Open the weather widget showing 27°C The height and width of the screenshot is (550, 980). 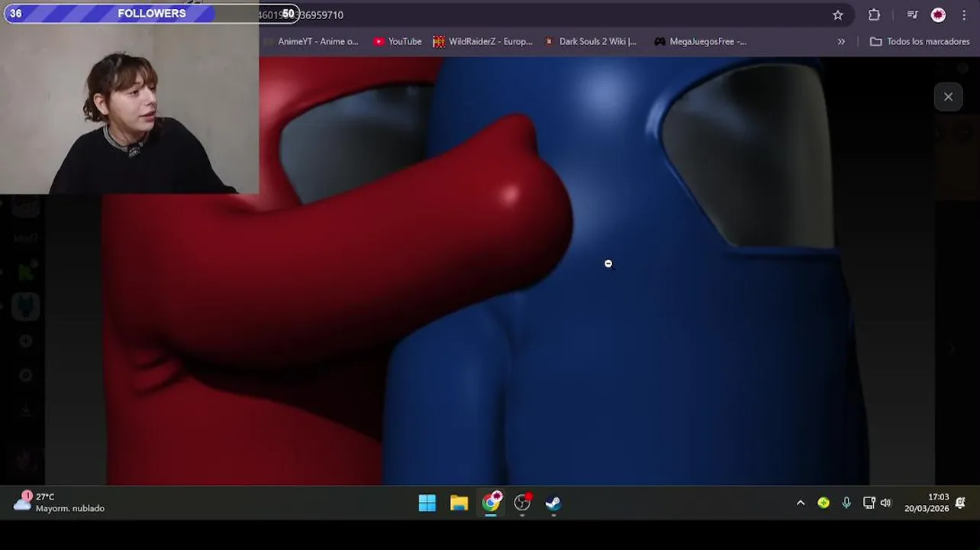[59, 502]
